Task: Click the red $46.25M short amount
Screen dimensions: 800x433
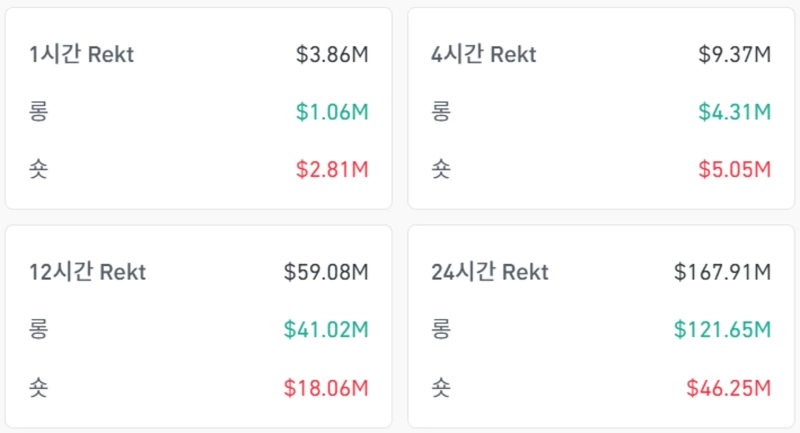Action: point(728,386)
